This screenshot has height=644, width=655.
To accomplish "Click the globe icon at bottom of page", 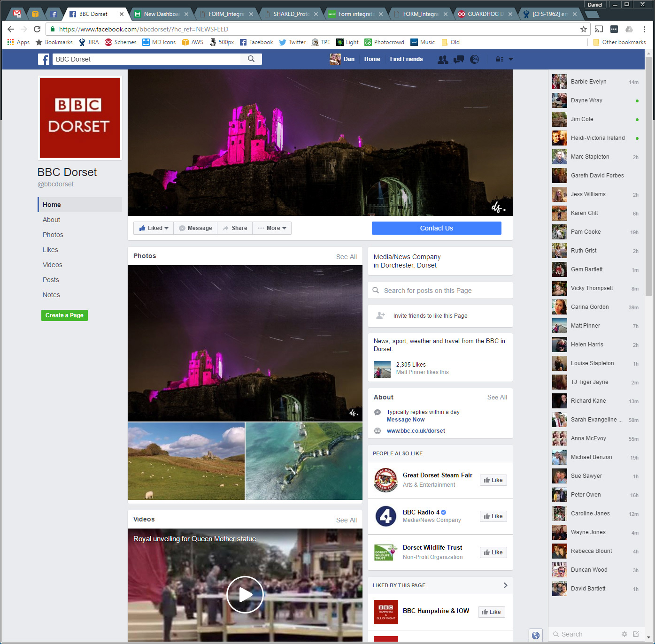I will (x=536, y=636).
